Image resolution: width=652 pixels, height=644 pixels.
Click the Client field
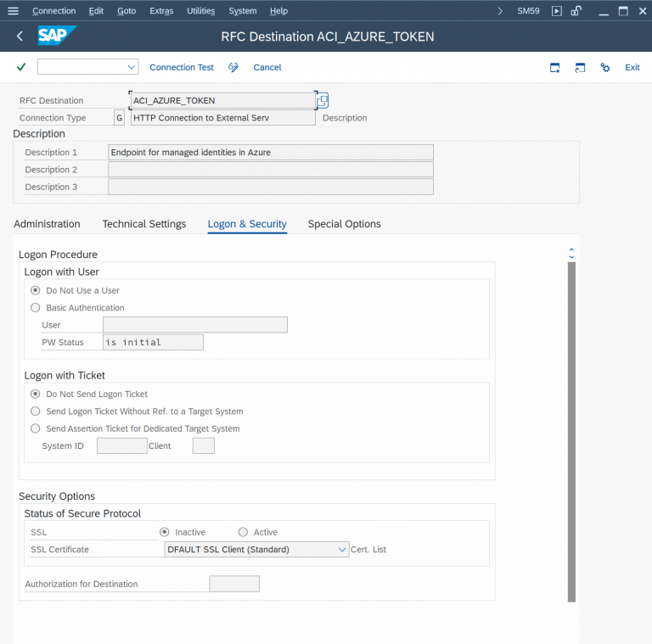point(204,445)
